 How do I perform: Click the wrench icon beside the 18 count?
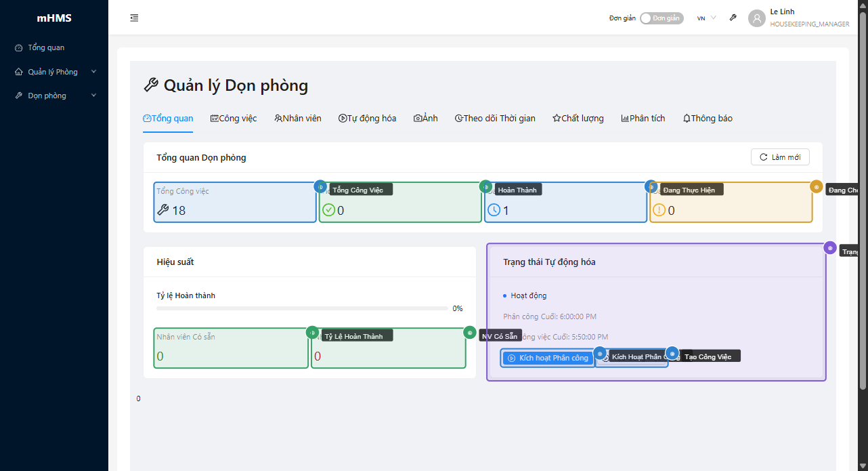[162, 210]
